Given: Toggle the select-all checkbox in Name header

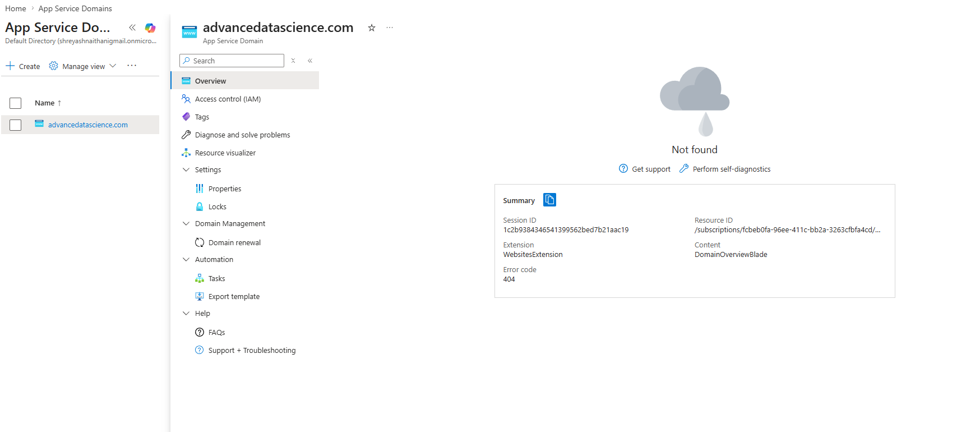Looking at the screenshot, I should click(16, 103).
